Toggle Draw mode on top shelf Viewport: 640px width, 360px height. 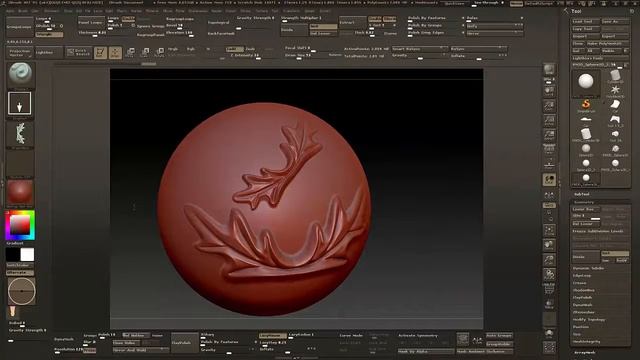click(115, 52)
